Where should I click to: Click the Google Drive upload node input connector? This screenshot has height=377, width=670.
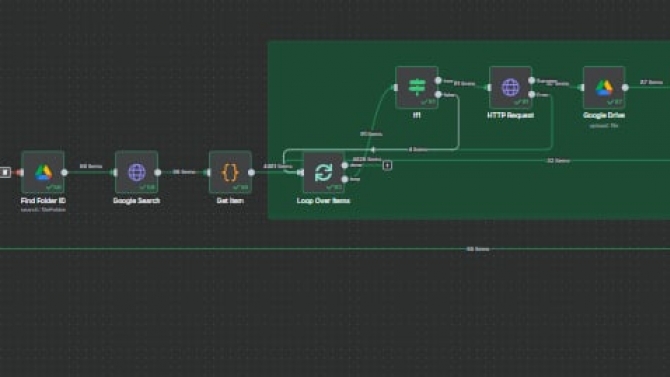pos(582,87)
